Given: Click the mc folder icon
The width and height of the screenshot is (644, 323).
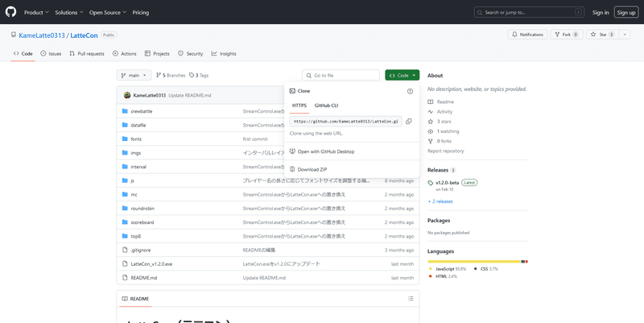Looking at the screenshot, I should (x=125, y=194).
